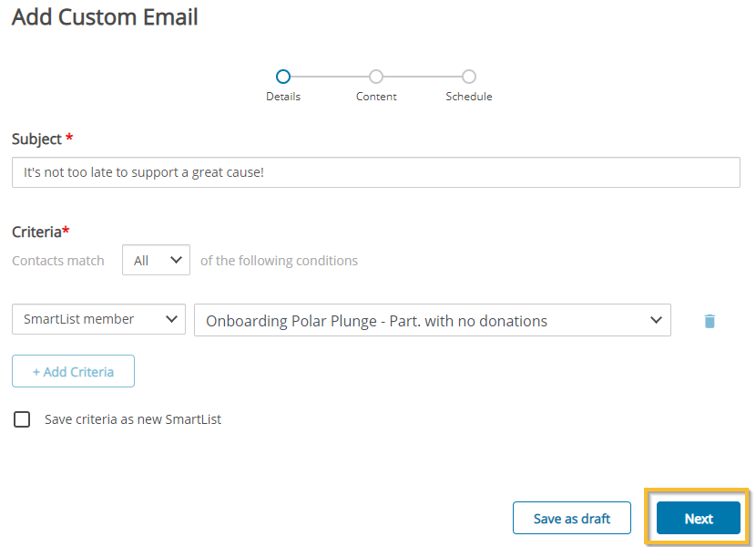Click the Schedule step circle indicator

(x=469, y=77)
